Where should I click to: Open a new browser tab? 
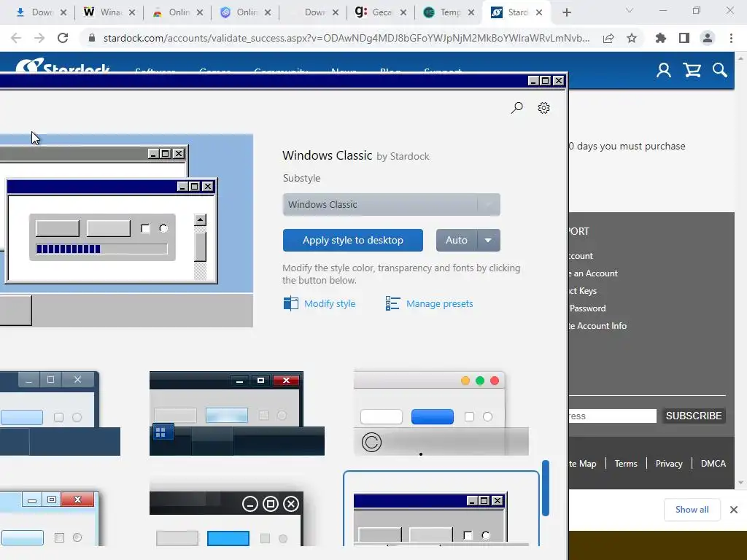566,12
